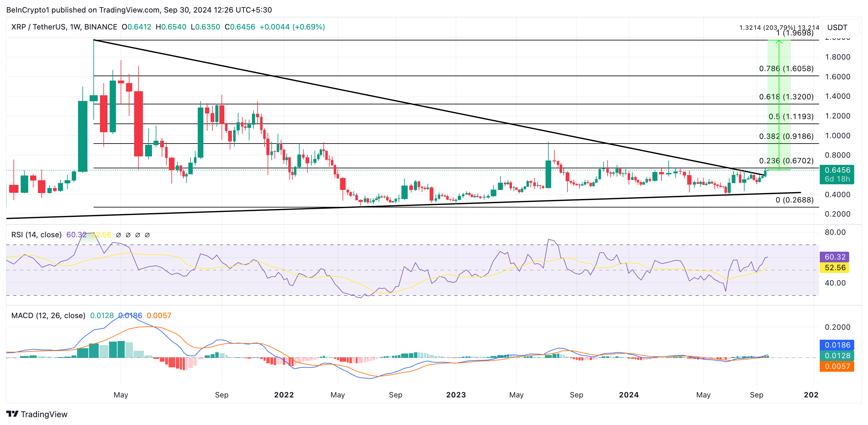The height and width of the screenshot is (425, 868).
Task: Select the 0.236 (0.6702) Fibonacci level label
Action: [x=786, y=160]
